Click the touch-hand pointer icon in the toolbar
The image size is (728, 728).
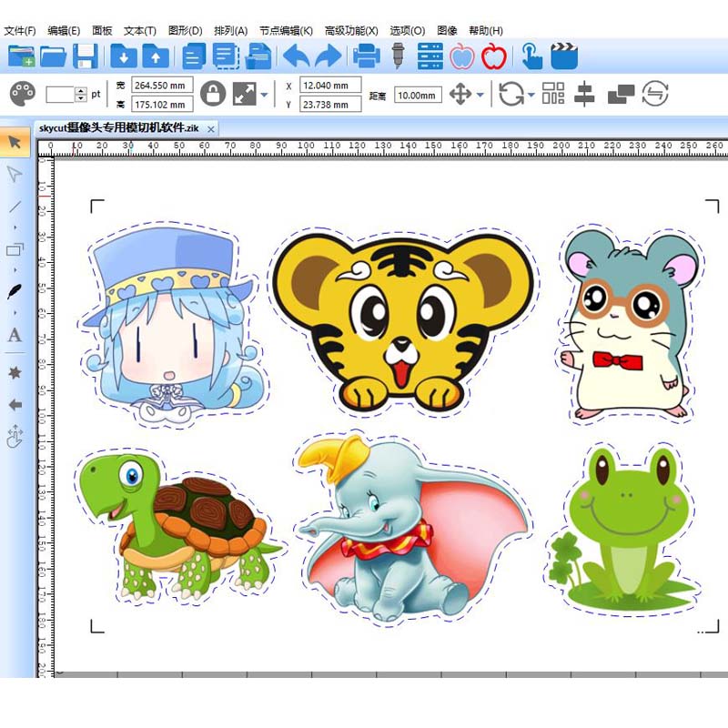pyautogui.click(x=531, y=56)
